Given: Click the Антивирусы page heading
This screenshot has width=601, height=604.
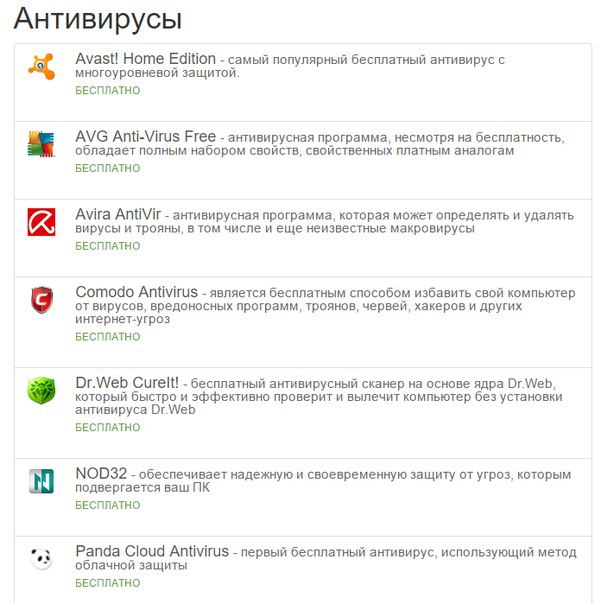Looking at the screenshot, I should pos(98,19).
